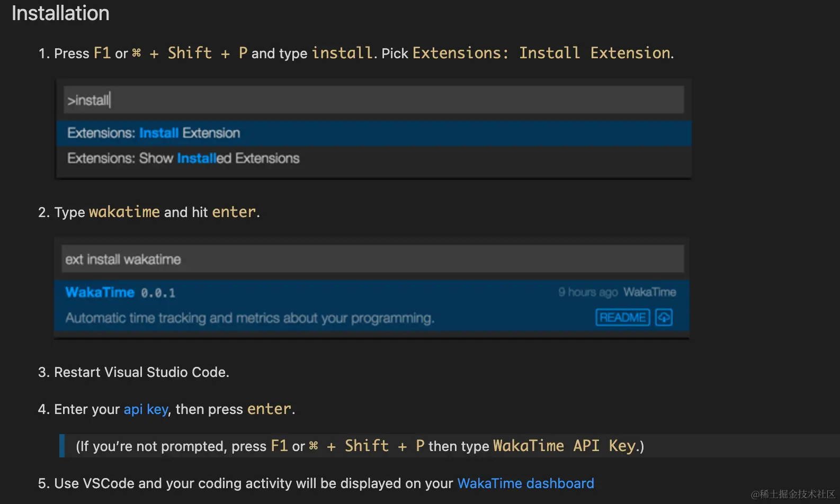Screen dimensions: 840x504
Task: Focus the '>install' command palette input
Action: point(373,100)
